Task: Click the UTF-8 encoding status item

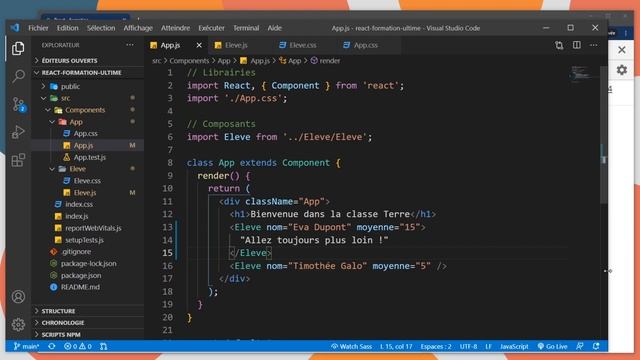Action: click(468, 347)
